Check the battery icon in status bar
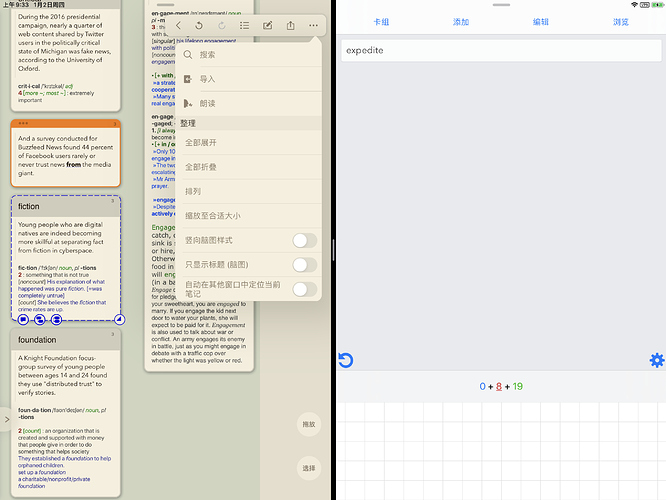Screen dimensions: 666x500 click(657, 5)
